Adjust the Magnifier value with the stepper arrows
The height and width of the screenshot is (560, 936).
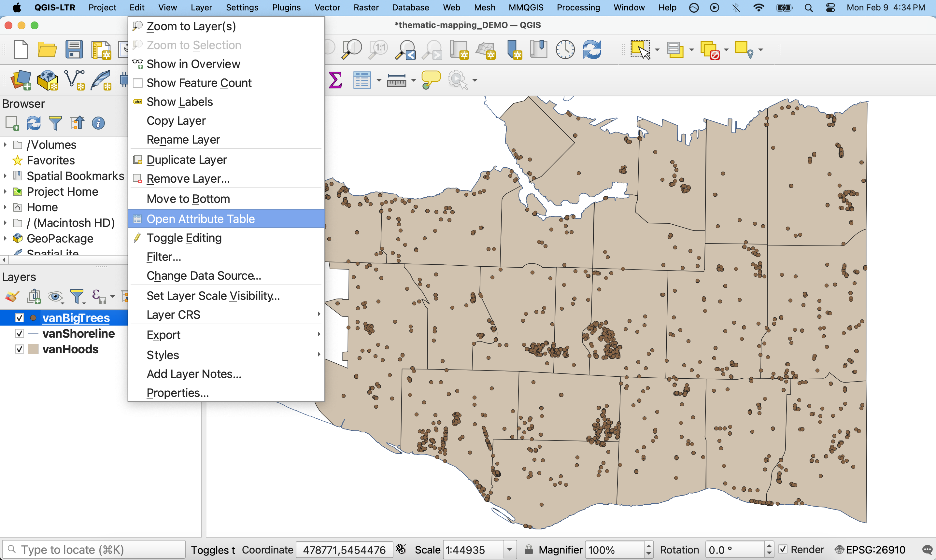pyautogui.click(x=649, y=550)
